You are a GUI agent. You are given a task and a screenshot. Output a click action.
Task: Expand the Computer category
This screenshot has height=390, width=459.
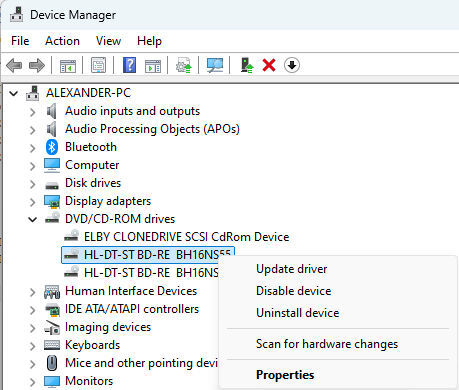32,166
